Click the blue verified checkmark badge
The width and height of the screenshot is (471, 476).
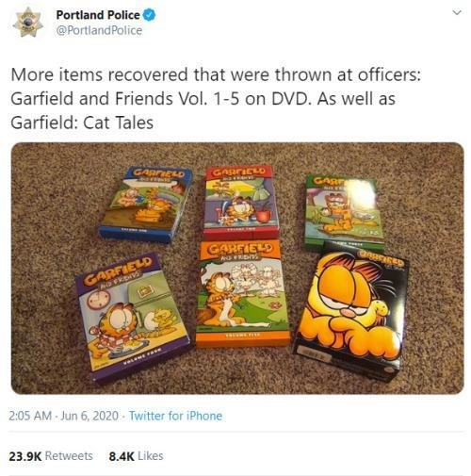[x=150, y=15]
